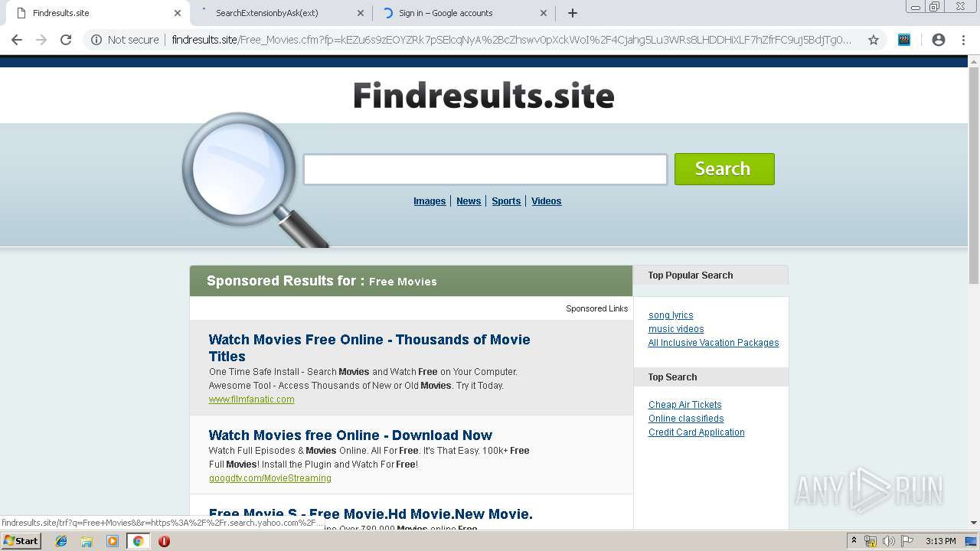Open the Not secure site info icon
Image resolution: width=980 pixels, height=551 pixels.
(96, 40)
